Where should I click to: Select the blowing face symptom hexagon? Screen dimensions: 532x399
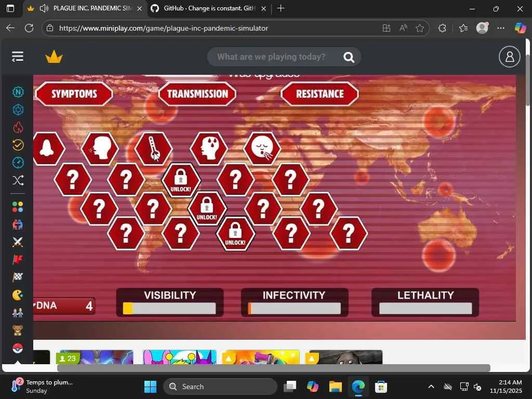(x=262, y=149)
